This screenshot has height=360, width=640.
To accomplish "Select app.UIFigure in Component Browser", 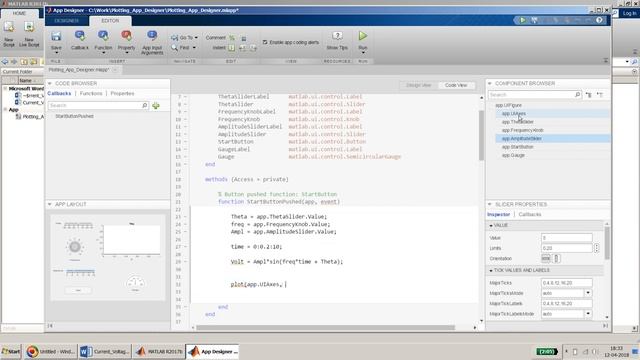I will click(x=509, y=105).
